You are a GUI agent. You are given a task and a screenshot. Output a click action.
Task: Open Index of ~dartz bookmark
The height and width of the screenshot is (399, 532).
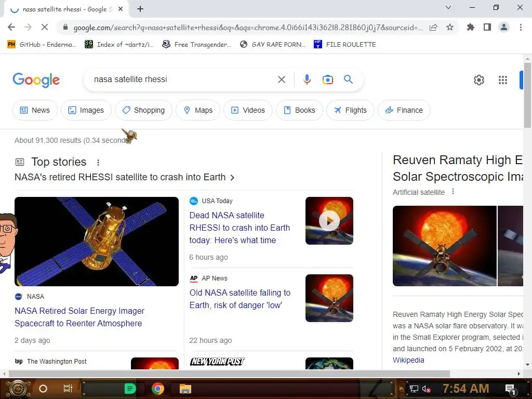pos(119,45)
